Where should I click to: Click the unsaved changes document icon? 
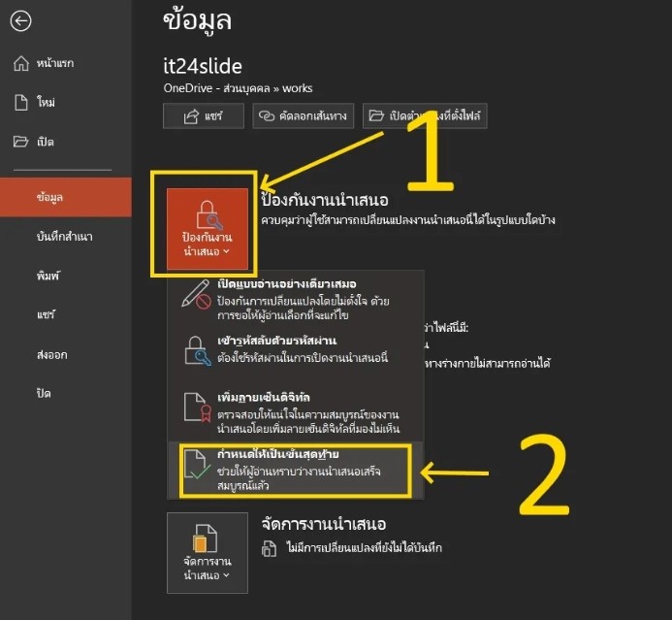click(x=269, y=548)
